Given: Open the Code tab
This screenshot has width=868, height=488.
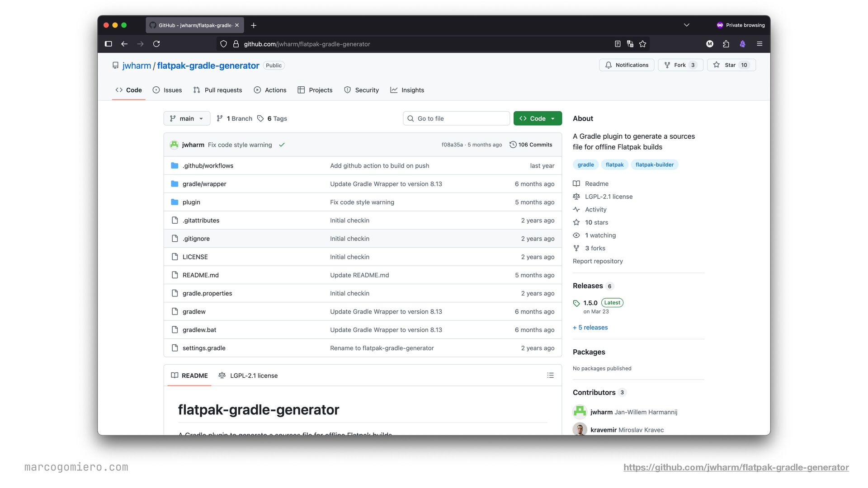Looking at the screenshot, I should [128, 90].
